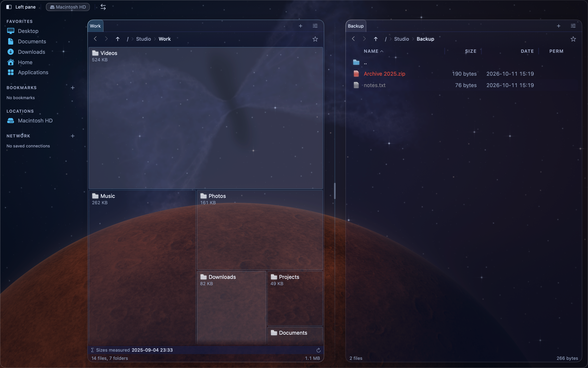Open view settings in Work pane
The image size is (588, 368).
[x=315, y=26]
